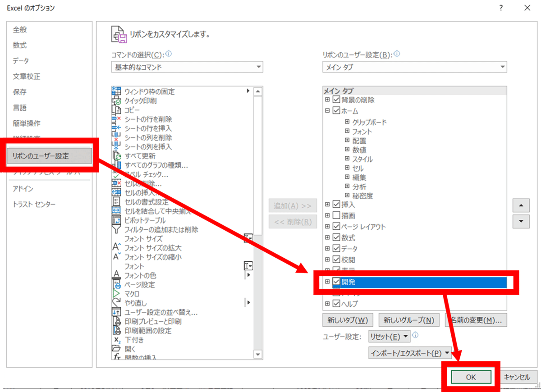Screen dimensions: 541x392
Task: Open the リセット(E) dropdown
Action: (389, 337)
